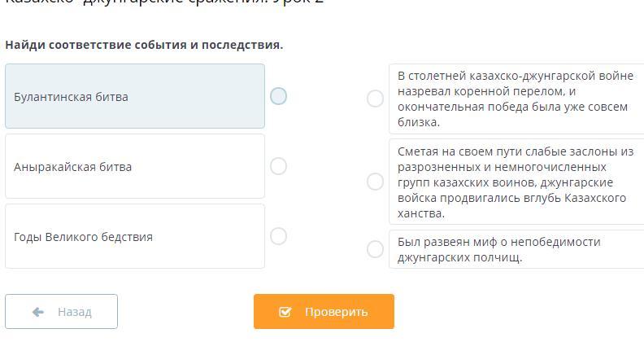
Task: Click the word 'Назад' on the back button
Action: coord(75,312)
